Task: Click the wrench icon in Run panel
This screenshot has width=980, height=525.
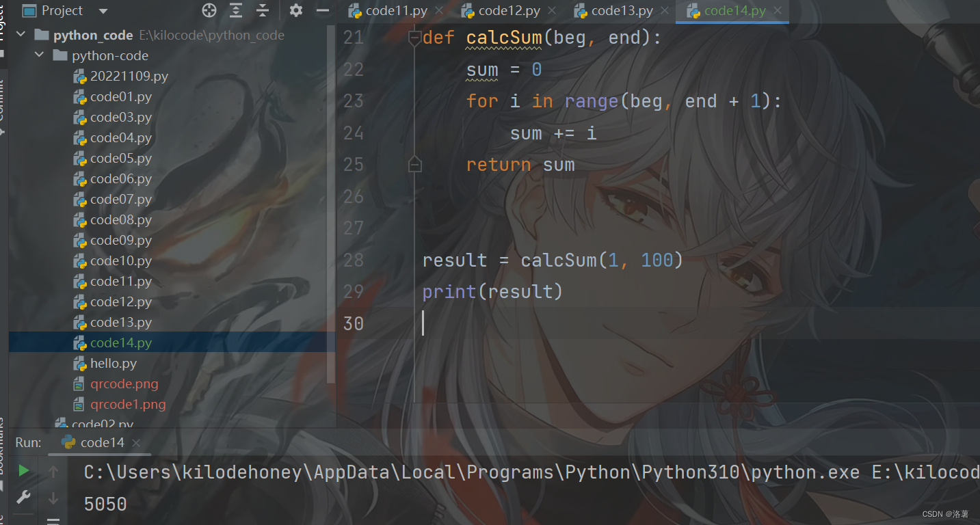Action: tap(24, 497)
